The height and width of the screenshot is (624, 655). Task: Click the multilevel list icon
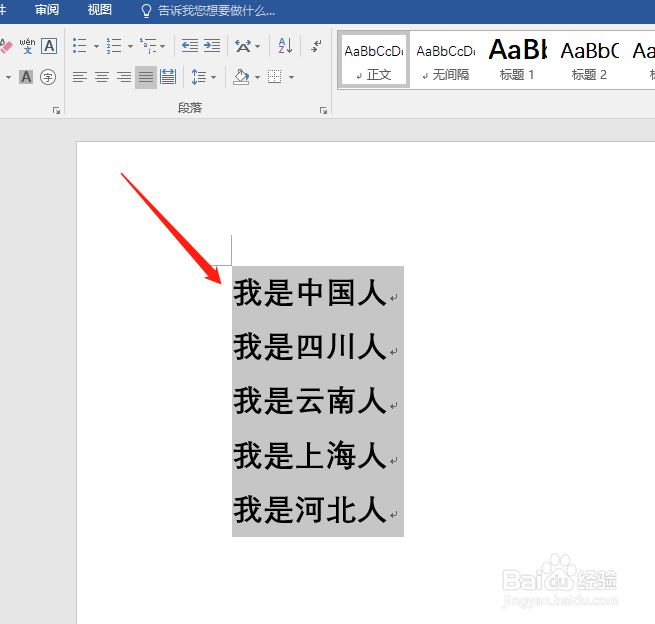pyautogui.click(x=148, y=46)
